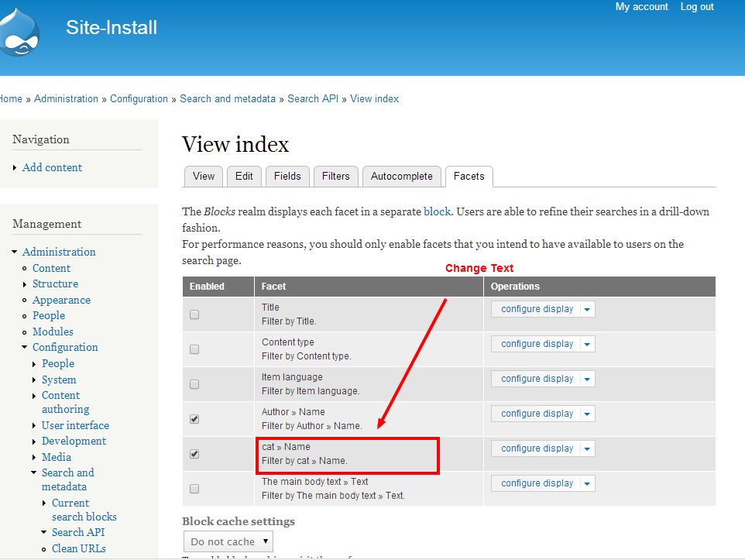Go to Administration breadcrumb
The height and width of the screenshot is (560, 745).
click(x=66, y=98)
